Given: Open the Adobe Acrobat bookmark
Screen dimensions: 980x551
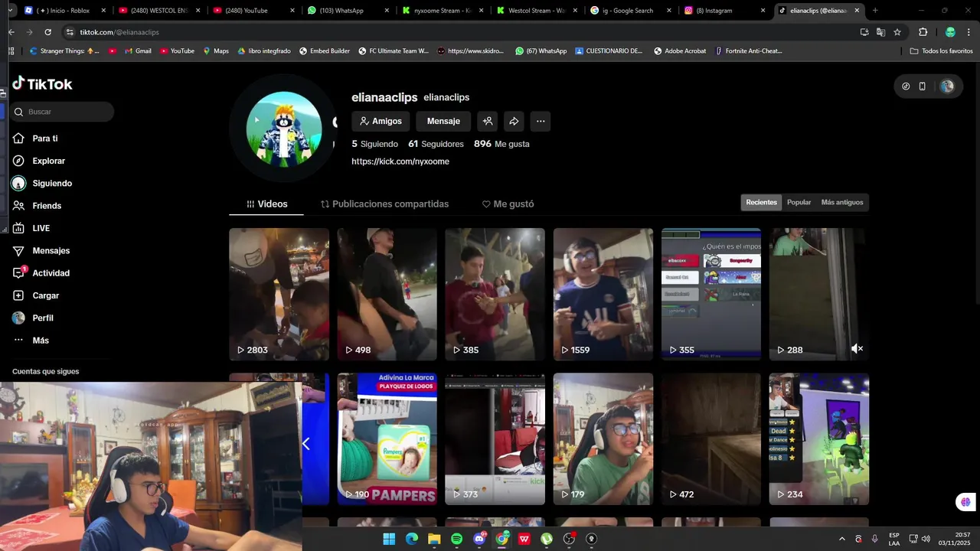Looking at the screenshot, I should [679, 51].
